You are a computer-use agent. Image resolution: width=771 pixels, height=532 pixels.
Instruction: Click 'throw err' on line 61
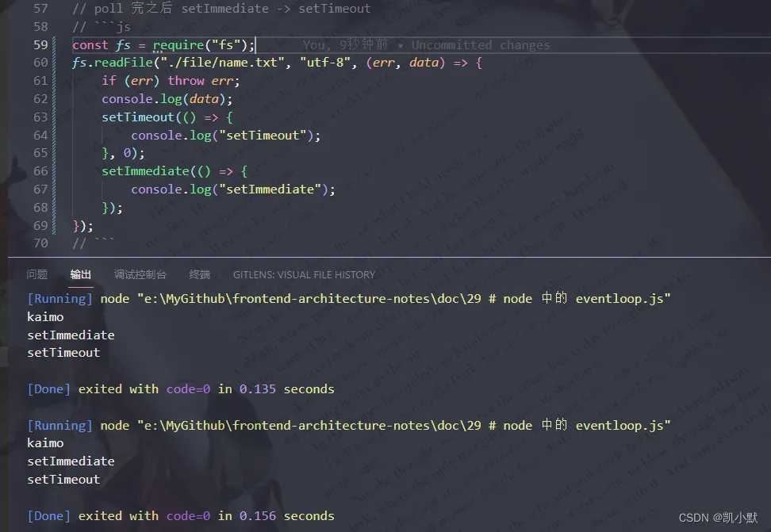tap(200, 81)
